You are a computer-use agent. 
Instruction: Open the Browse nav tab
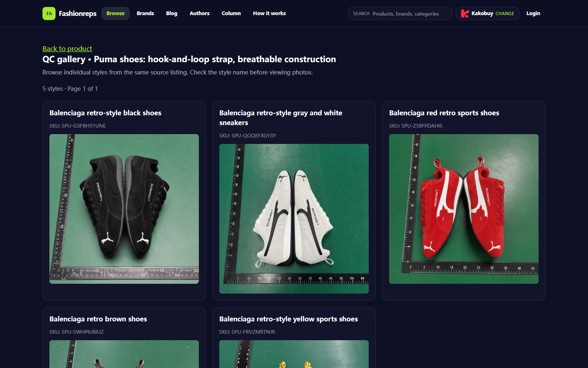coord(116,13)
